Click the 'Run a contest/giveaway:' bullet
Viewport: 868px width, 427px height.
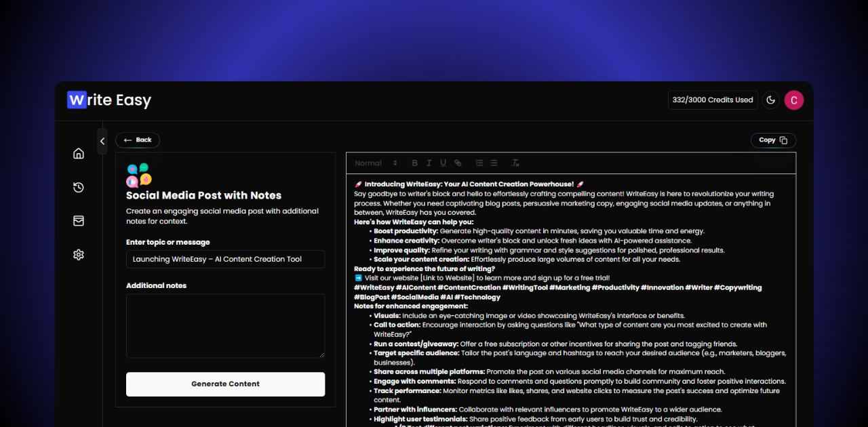555,344
